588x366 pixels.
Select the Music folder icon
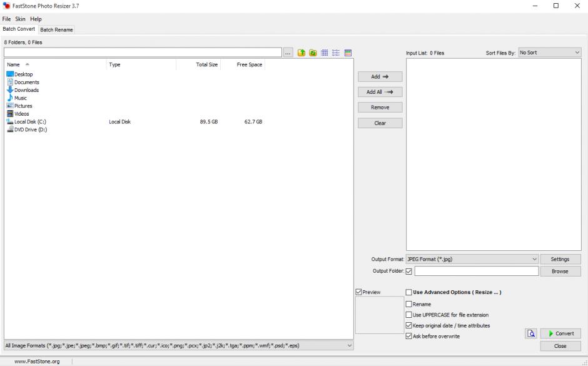[10, 98]
